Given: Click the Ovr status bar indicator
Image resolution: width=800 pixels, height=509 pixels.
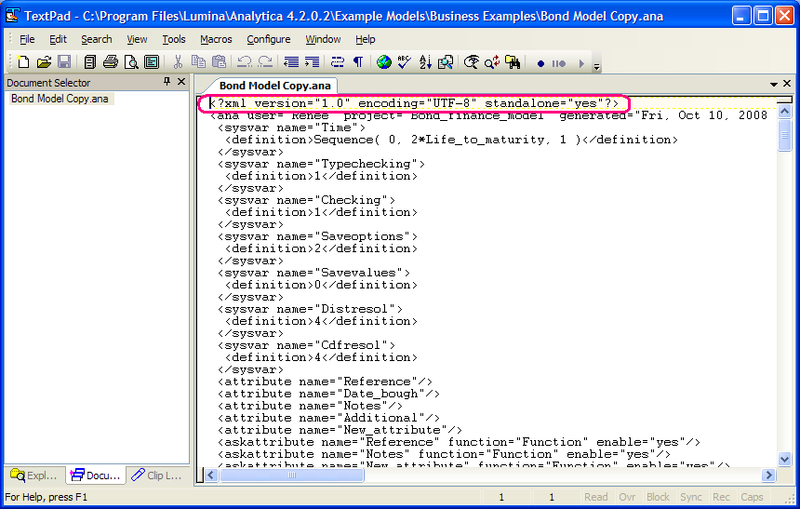Looking at the screenshot, I should 627,497.
